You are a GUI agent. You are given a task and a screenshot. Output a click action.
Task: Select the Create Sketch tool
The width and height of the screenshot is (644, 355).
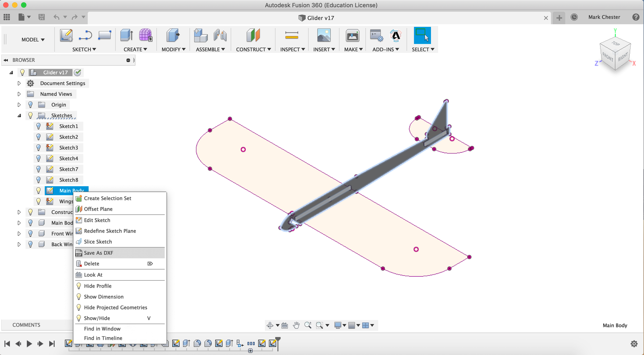coord(66,35)
